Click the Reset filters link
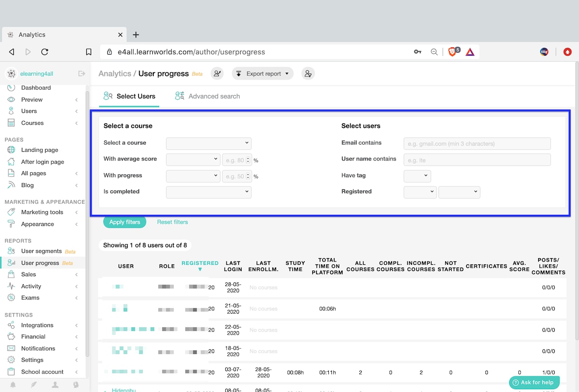The image size is (579, 392). [172, 222]
